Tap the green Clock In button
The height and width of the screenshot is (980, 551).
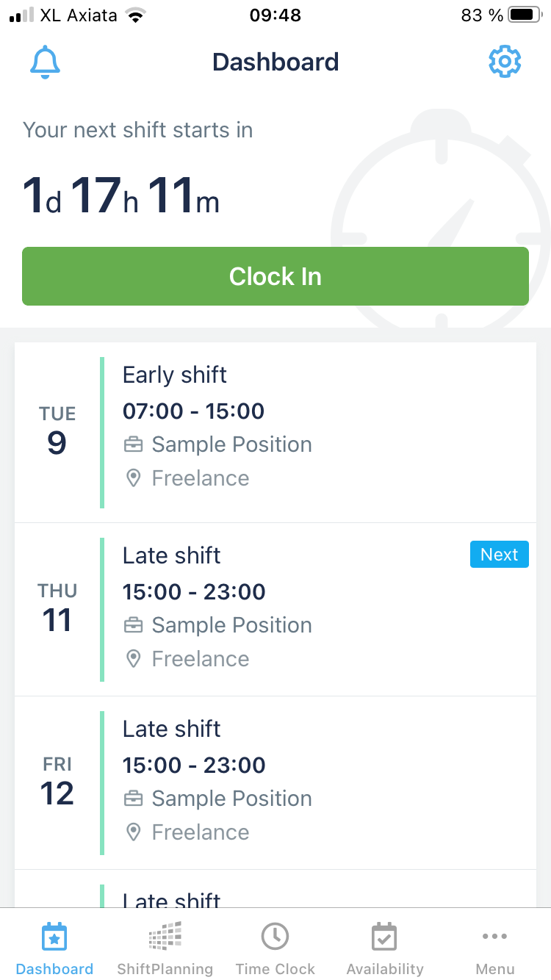tap(275, 276)
